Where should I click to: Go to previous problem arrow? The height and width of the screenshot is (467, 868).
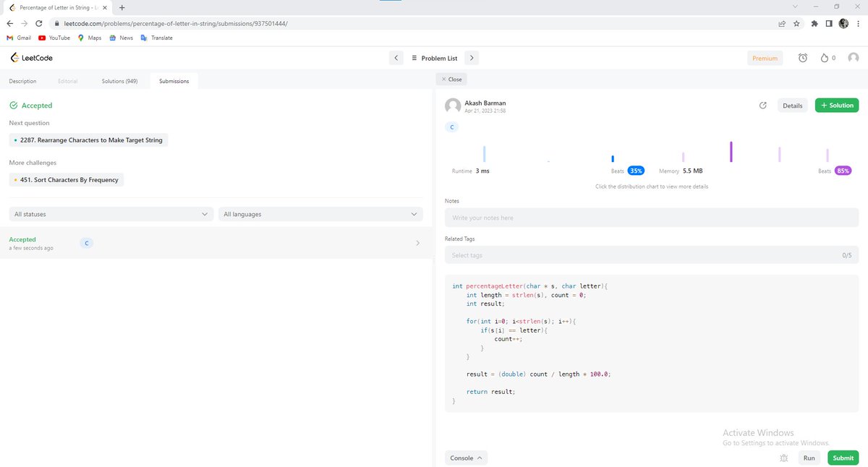(396, 58)
